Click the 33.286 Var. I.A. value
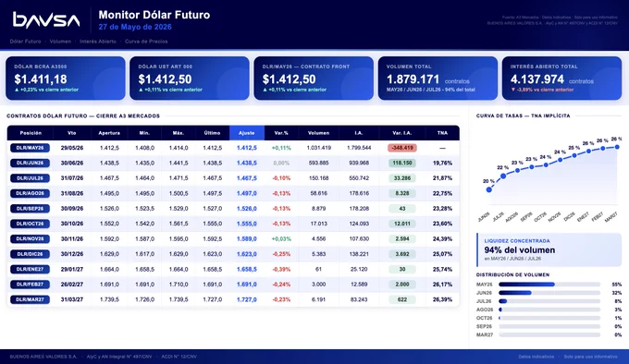Image resolution: width=629 pixels, height=364 pixels. 402,178
